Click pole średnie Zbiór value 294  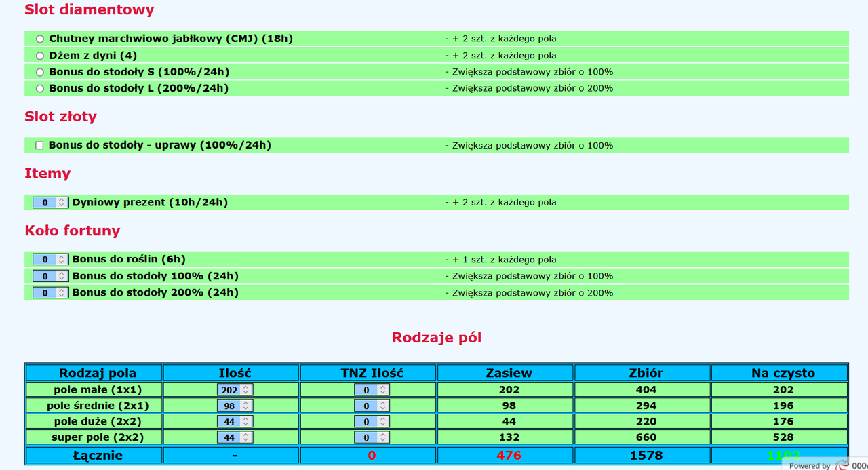click(x=646, y=406)
